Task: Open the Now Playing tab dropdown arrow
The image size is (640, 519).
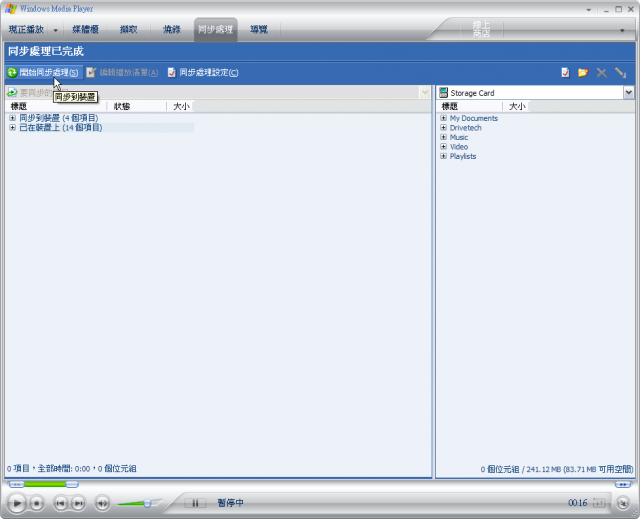Action: [56, 30]
